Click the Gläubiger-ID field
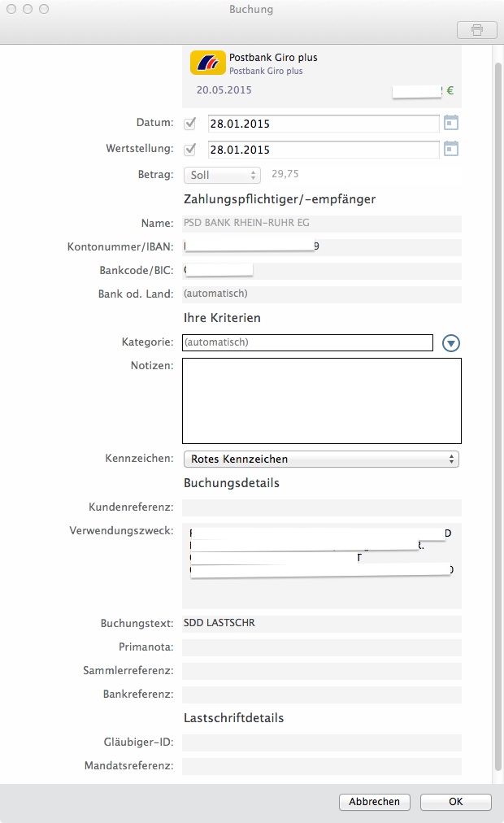Viewport: 504px width, 823px height. point(321,742)
